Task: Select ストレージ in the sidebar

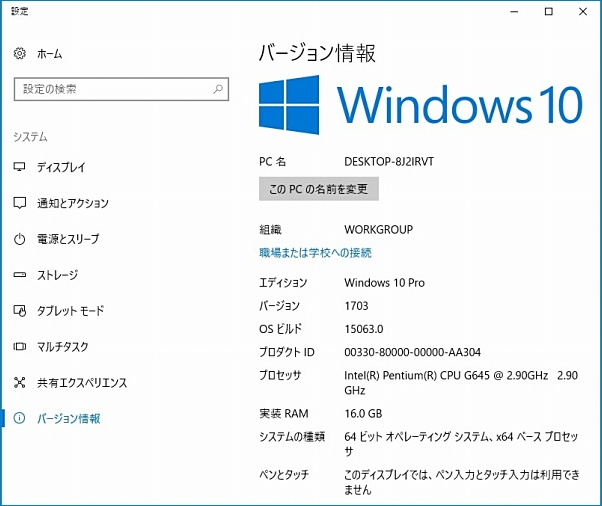Action: tap(57, 275)
